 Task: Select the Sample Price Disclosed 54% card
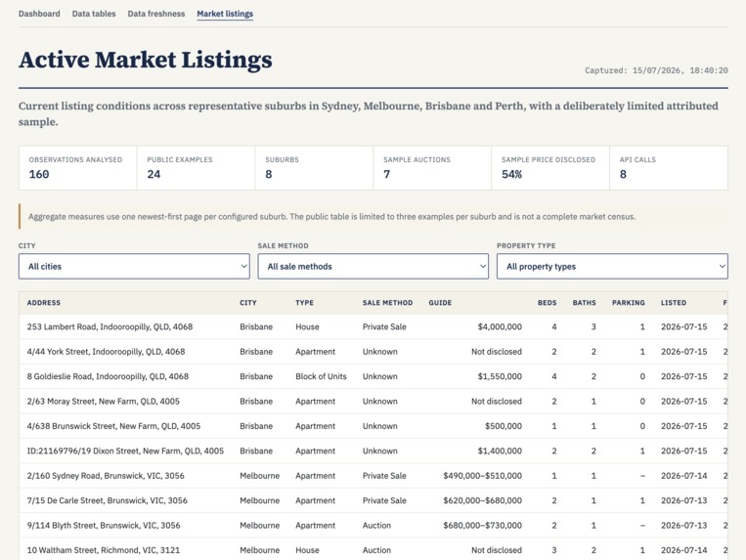click(550, 168)
